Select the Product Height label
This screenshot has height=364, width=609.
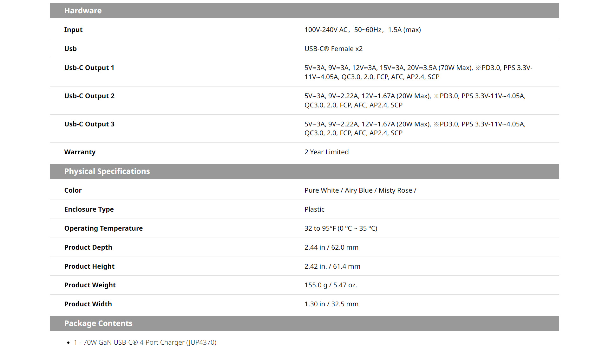pos(89,266)
